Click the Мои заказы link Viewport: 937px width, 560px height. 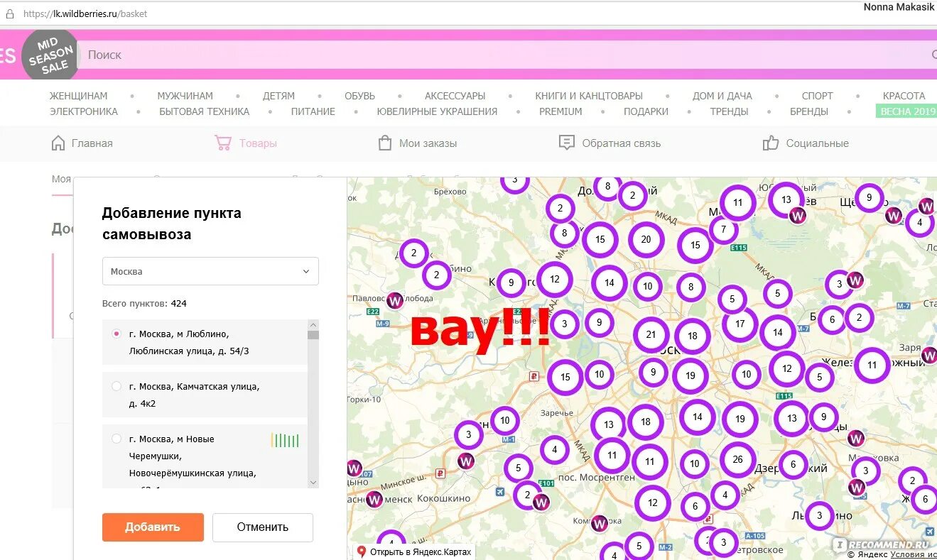pos(428,143)
